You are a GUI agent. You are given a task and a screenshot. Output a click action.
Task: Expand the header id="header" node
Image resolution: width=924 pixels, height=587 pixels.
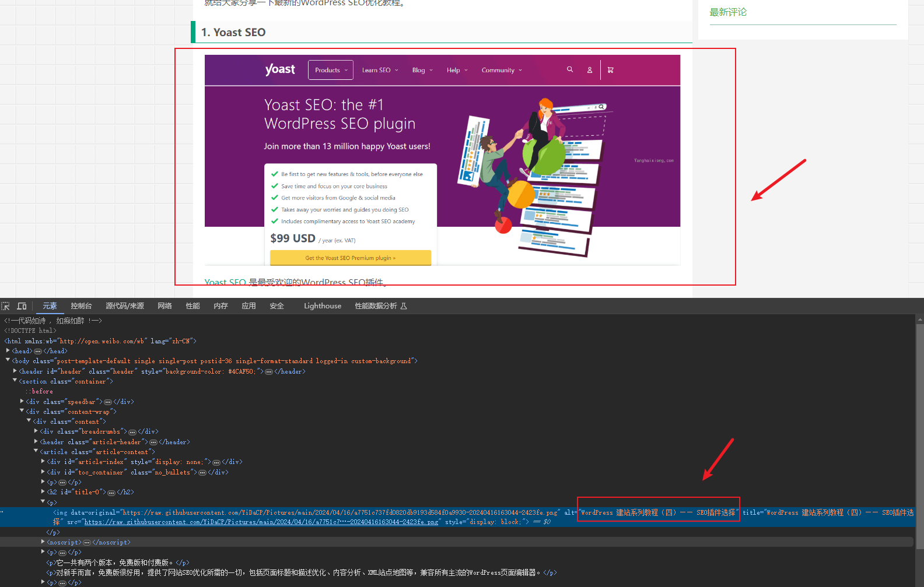[x=15, y=371]
